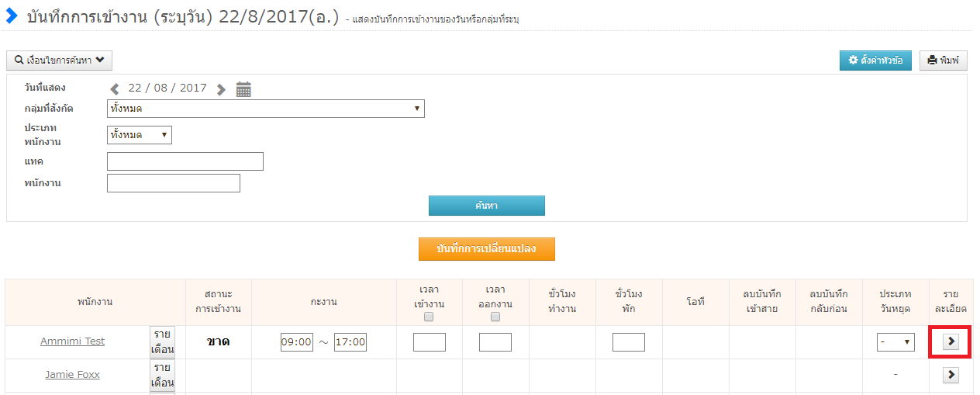Viewport: 980px width, 395px height.
Task: Open ประเภทวันหยุด dropdown for Ammimi Test
Action: click(x=895, y=342)
